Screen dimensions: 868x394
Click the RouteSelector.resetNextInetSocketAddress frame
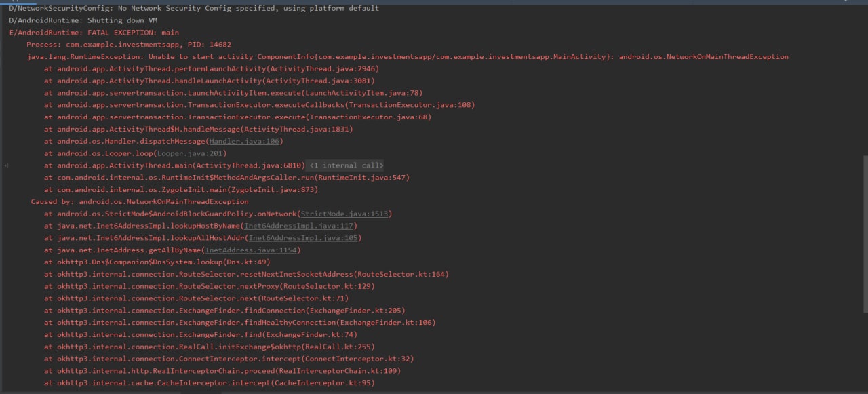tap(247, 274)
